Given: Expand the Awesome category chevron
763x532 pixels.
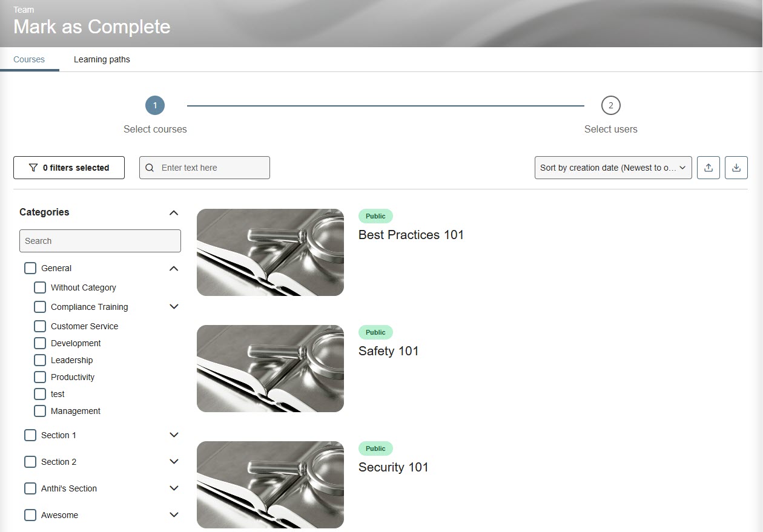Looking at the screenshot, I should pyautogui.click(x=174, y=515).
